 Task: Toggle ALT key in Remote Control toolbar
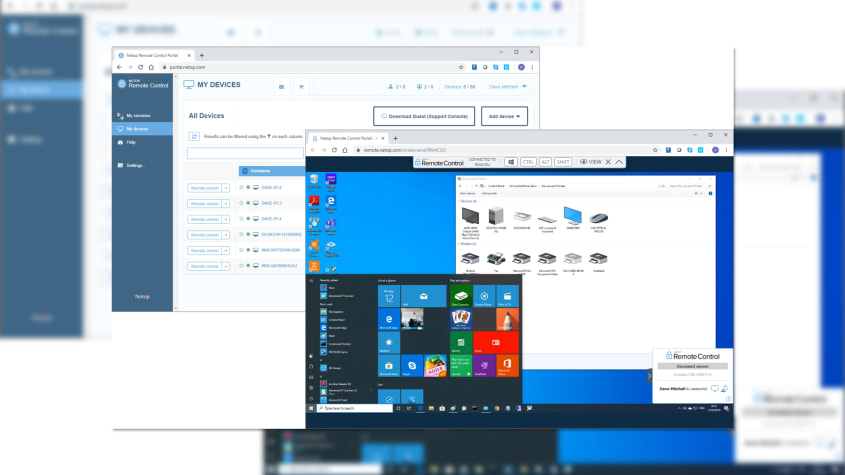545,162
